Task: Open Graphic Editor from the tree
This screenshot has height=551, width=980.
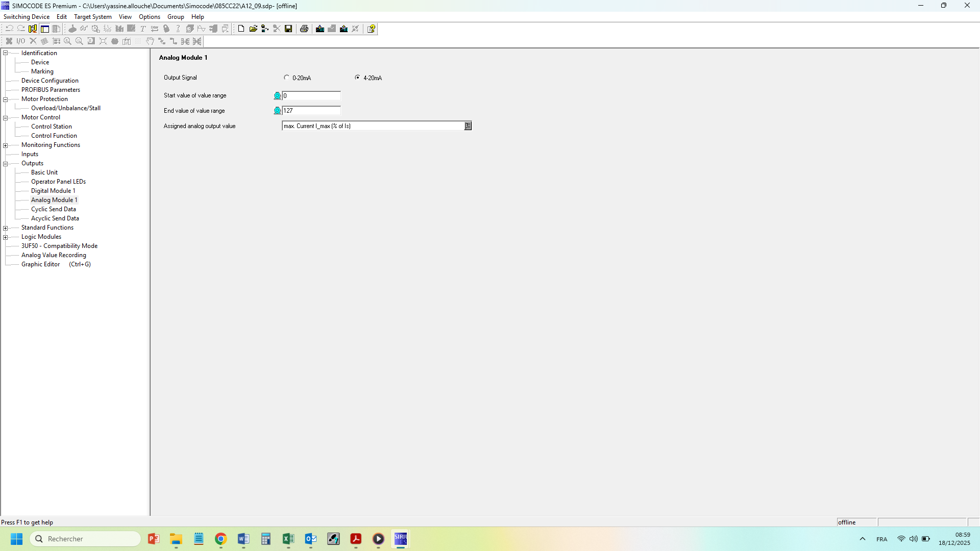Action: (41, 264)
